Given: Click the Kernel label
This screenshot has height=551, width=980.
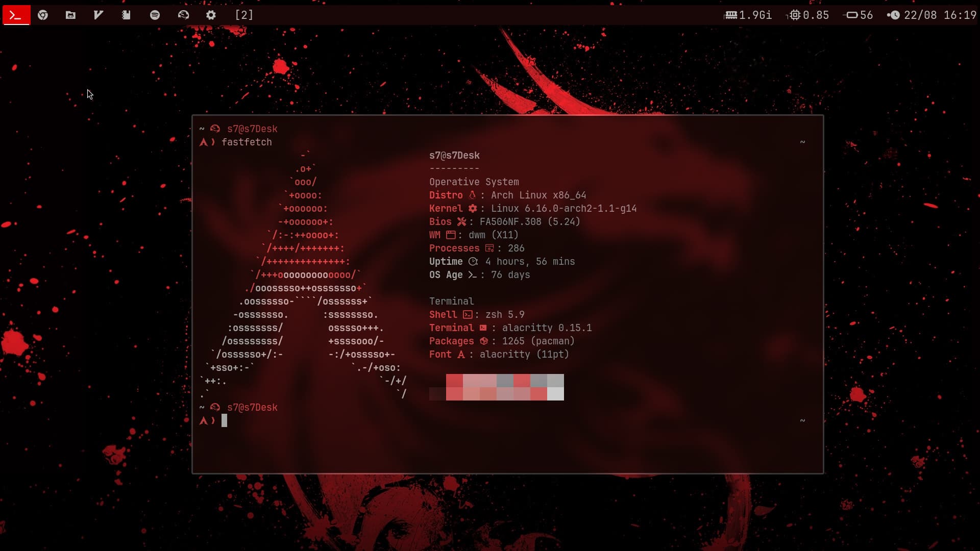Looking at the screenshot, I should coord(446,208).
